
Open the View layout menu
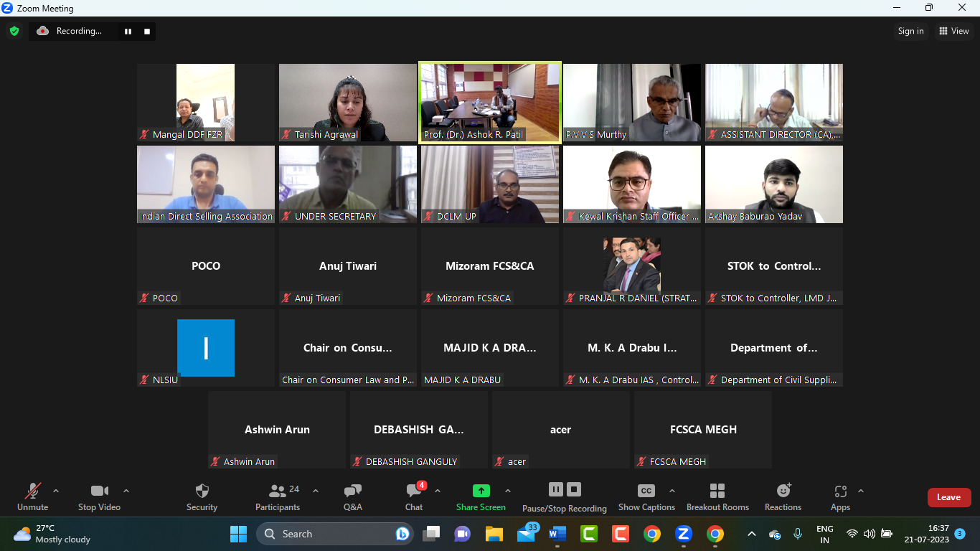pyautogui.click(x=953, y=31)
